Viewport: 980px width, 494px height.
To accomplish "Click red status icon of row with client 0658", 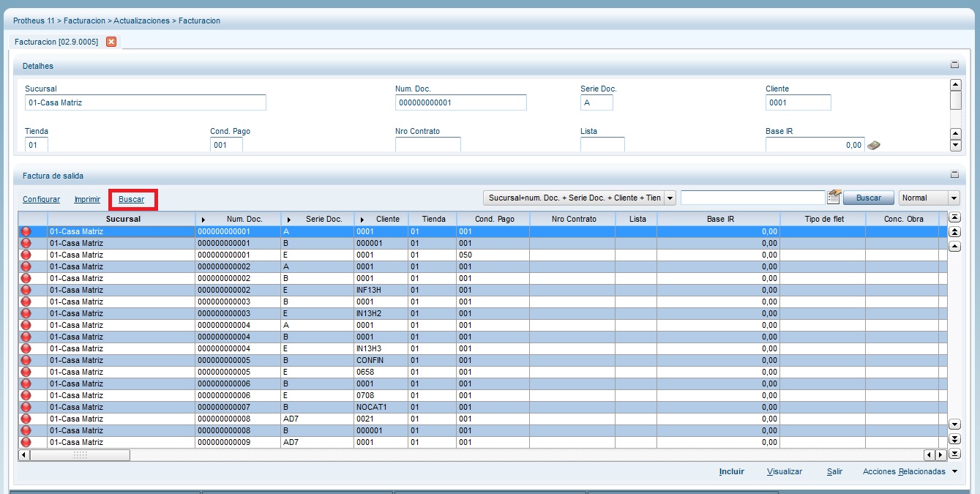I will tap(26, 372).
